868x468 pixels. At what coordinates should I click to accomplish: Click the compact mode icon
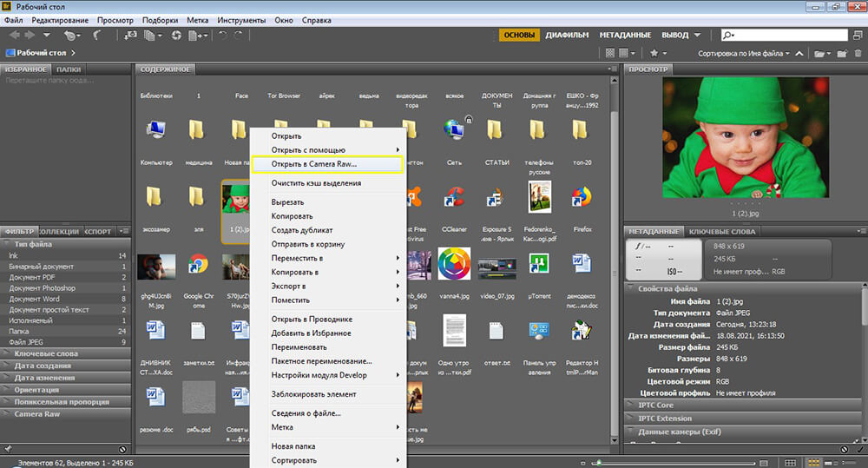pos(858,35)
